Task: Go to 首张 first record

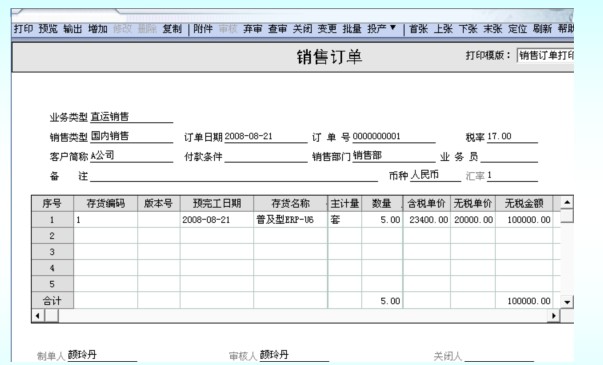Action: (418, 29)
